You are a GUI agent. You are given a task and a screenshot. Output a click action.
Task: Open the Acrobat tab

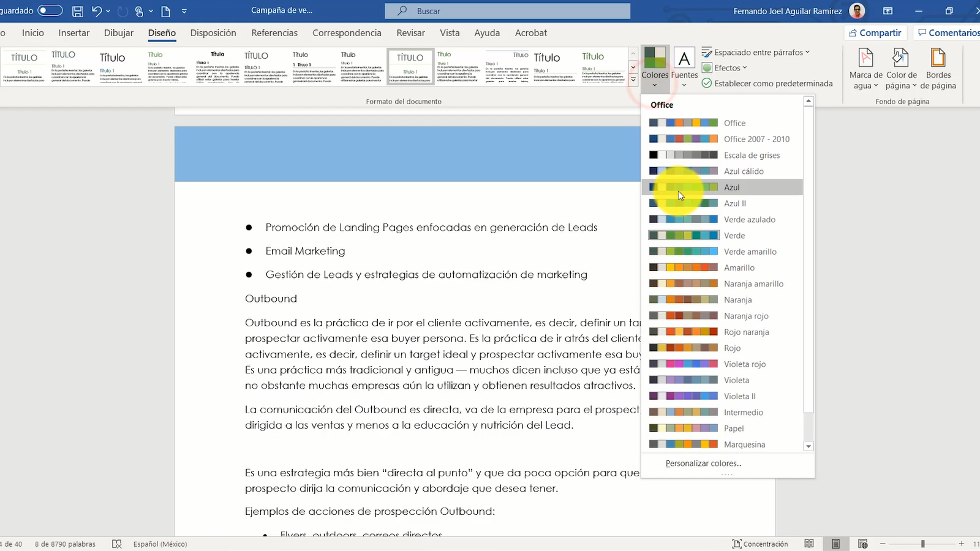pos(531,33)
